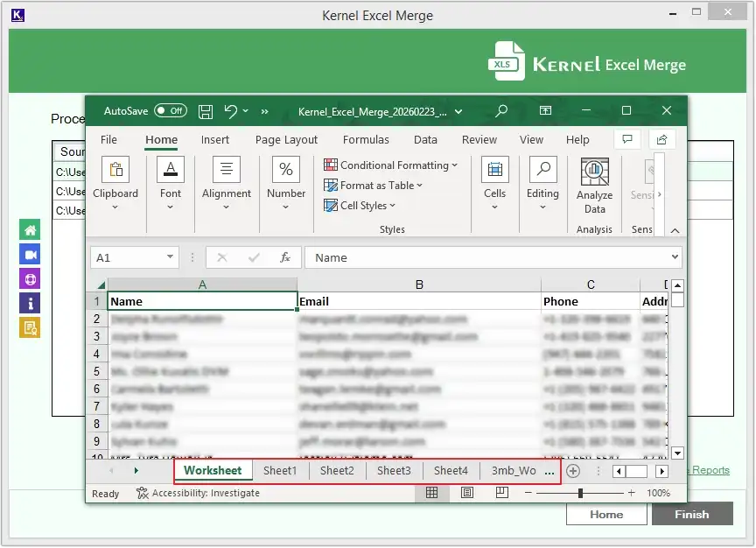Screen dimensions: 756x548
Task: Switch to the Formulas ribbon tab
Action: tap(365, 139)
